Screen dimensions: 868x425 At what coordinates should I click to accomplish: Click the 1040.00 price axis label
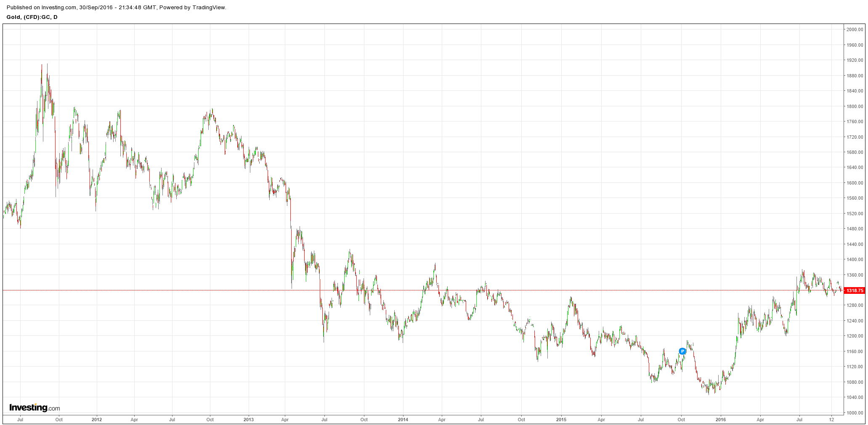pos(855,397)
